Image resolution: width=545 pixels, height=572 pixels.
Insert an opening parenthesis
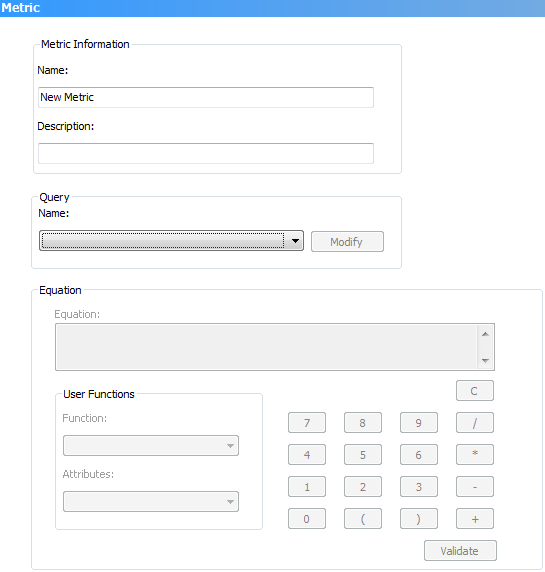pos(363,519)
